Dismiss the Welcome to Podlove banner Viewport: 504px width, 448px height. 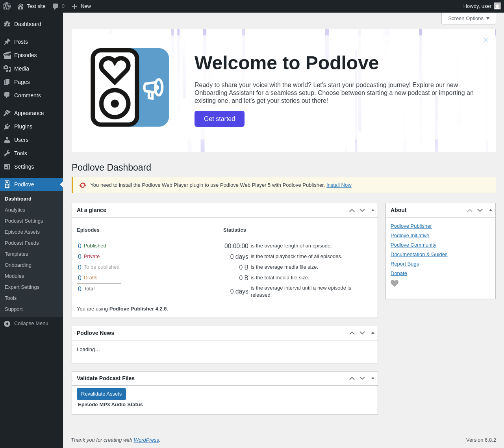pos(485,40)
